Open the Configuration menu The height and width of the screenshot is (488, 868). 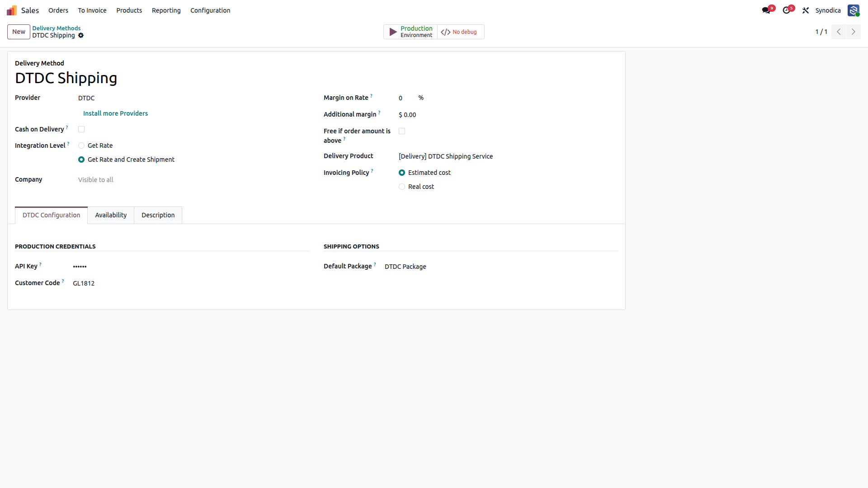click(x=210, y=10)
